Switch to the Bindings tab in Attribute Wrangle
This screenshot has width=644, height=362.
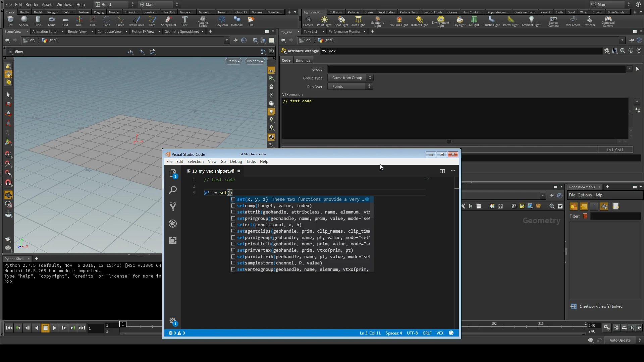pyautogui.click(x=303, y=60)
